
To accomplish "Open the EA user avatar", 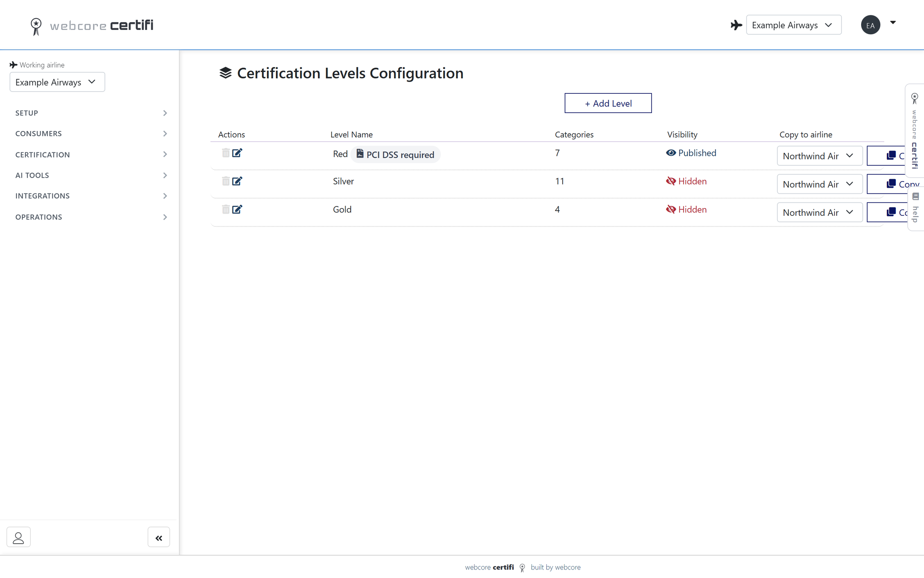I will pyautogui.click(x=871, y=25).
